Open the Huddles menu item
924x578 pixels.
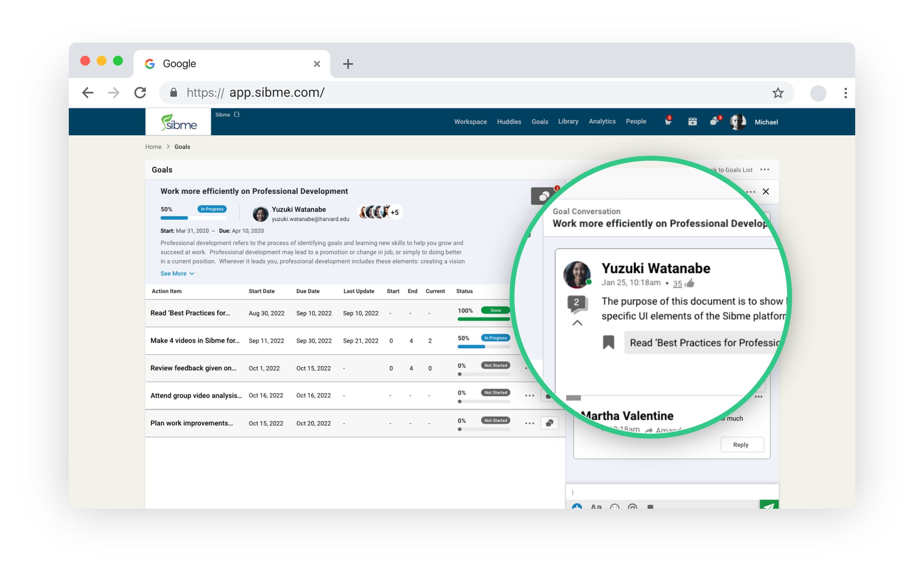pos(509,122)
